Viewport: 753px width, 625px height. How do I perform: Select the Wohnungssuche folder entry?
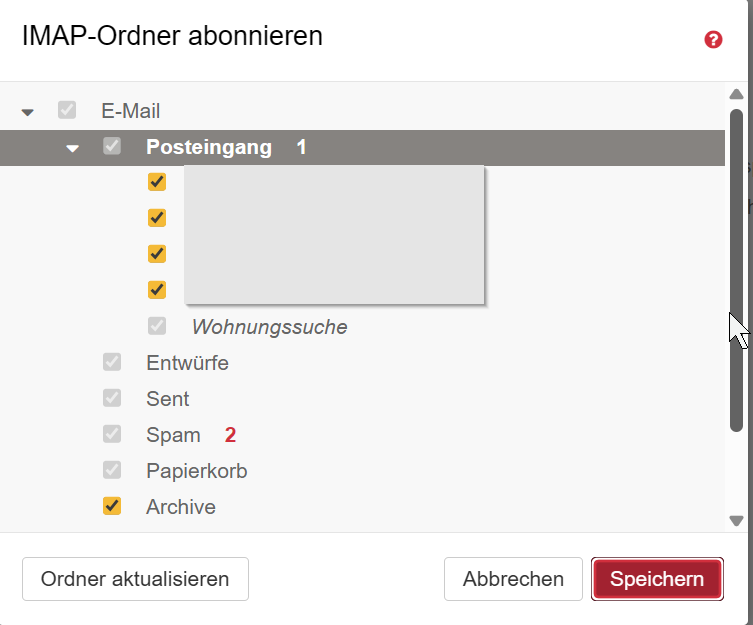point(269,327)
